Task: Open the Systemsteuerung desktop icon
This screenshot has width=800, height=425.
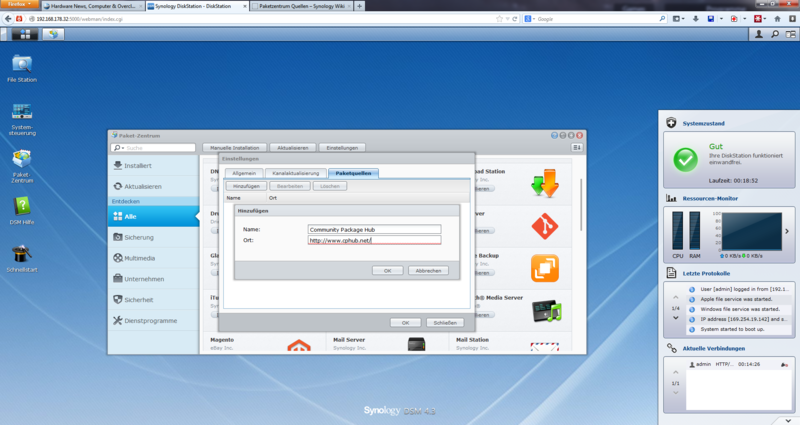Action: [21, 119]
